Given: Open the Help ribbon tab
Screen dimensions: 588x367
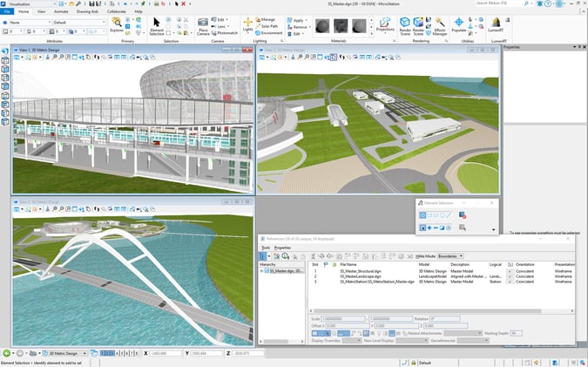Looking at the screenshot, I should [139, 11].
